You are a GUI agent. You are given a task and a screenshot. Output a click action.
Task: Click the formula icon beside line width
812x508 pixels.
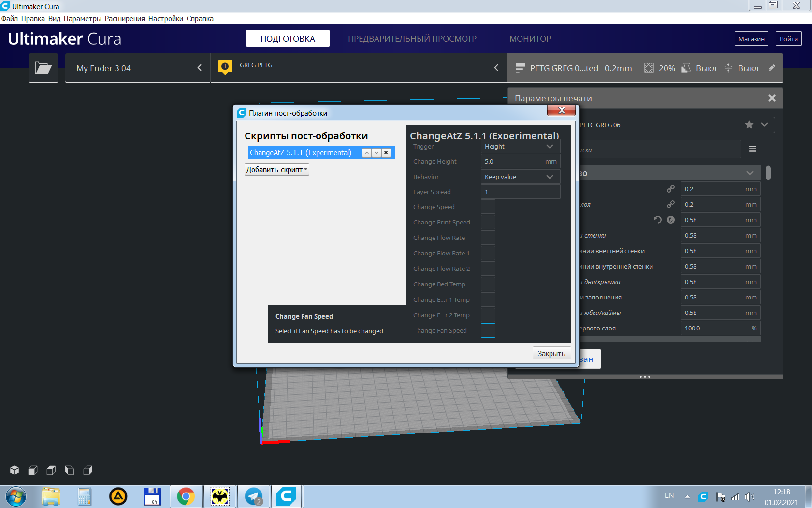(671, 220)
